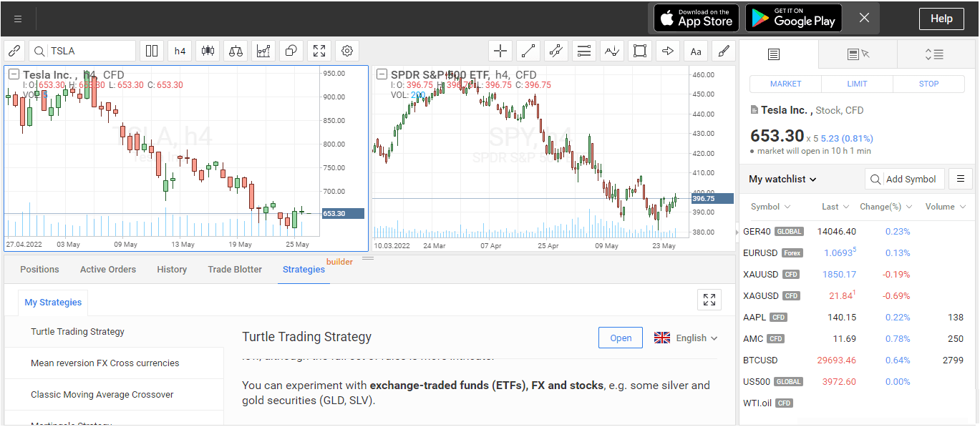Screen dimensions: 980x427
Task: Select the STOP order type
Action: 928,84
